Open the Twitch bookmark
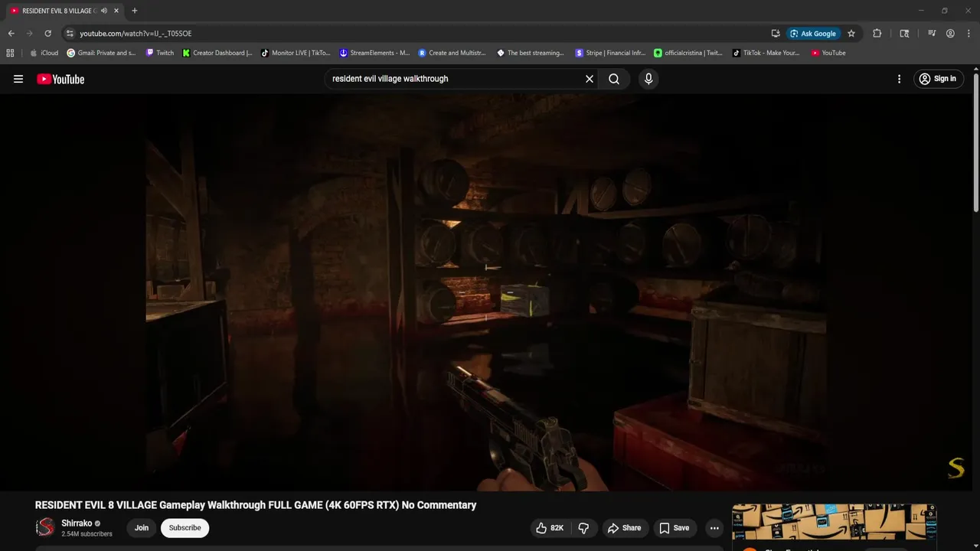The width and height of the screenshot is (980, 551). pos(160,53)
